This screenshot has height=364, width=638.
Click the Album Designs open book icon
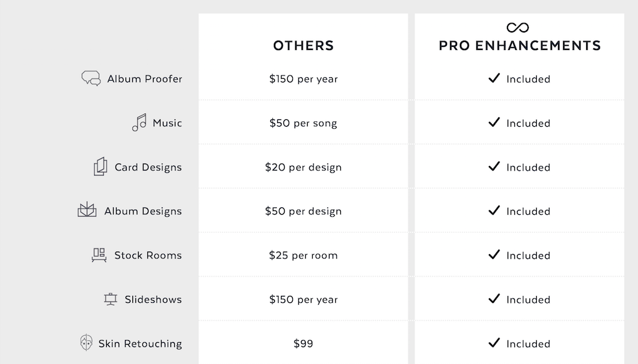(87, 210)
